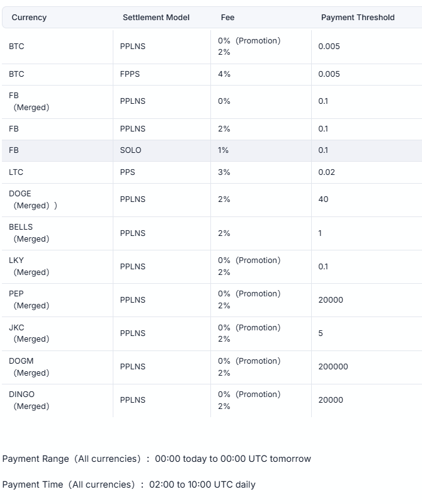
Task: Click the 1% fee in the SOLO row
Action: (224, 150)
